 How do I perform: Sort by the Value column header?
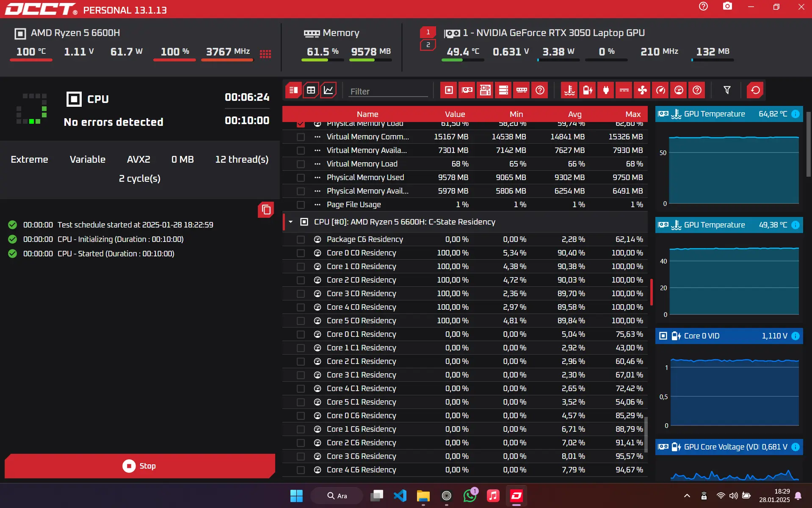pos(455,114)
